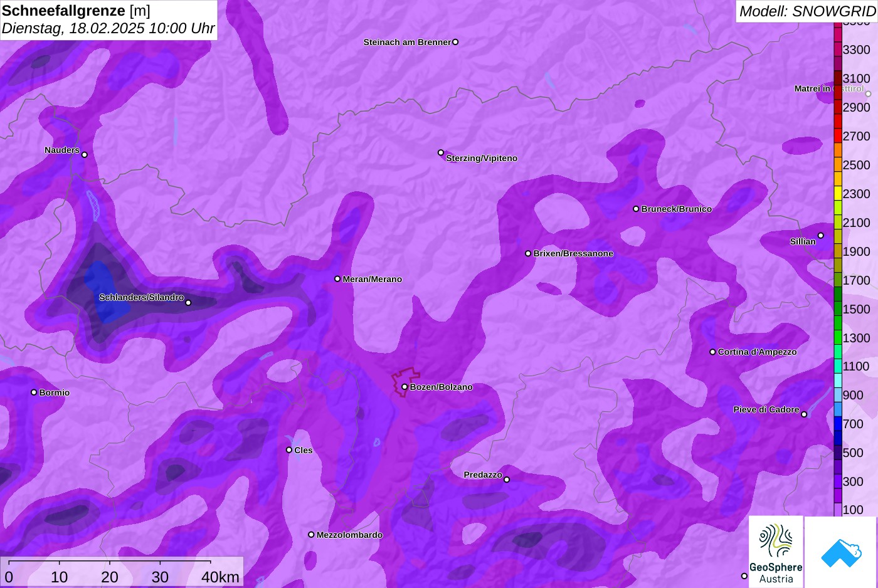878x588 pixels.
Task: Select the Mezzolombardo marker dot
Action: 311,535
